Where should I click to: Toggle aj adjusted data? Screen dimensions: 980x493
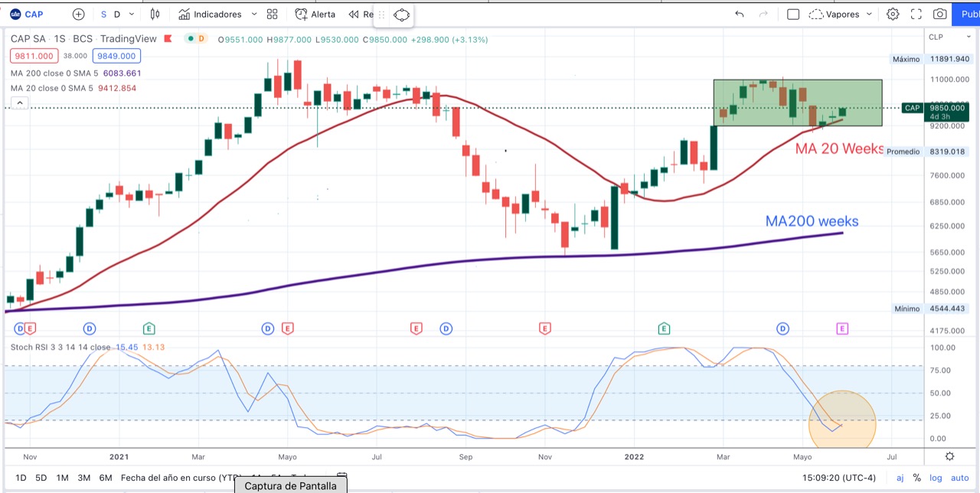pos(900,478)
